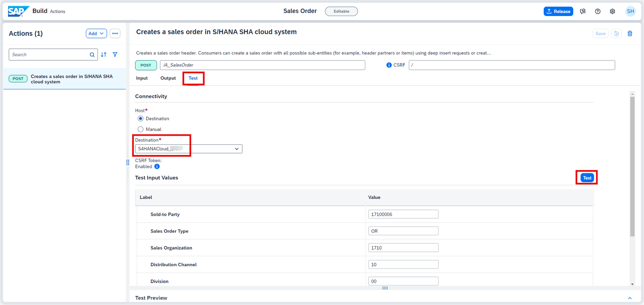
Task: Switch to the Input tab
Action: coord(142,78)
